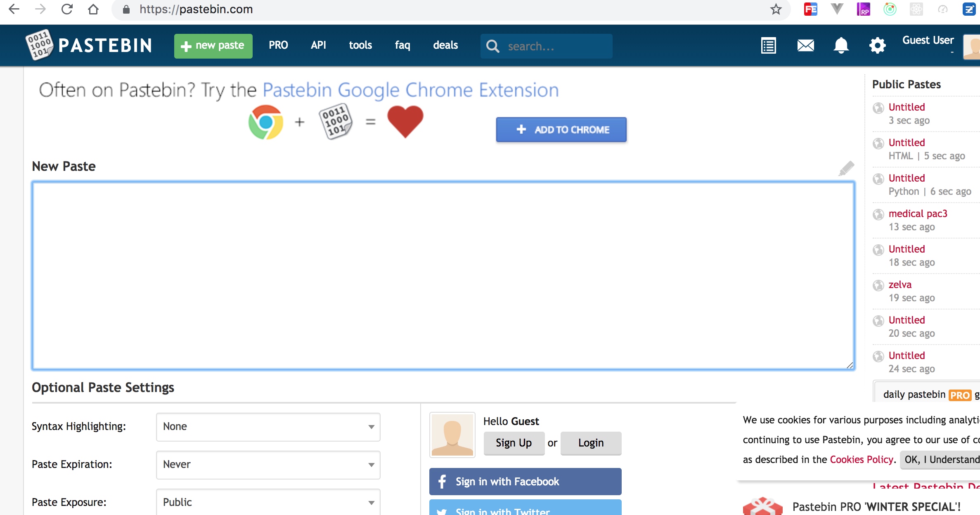Open Pastebin Google Chrome Extension link

coord(411,90)
